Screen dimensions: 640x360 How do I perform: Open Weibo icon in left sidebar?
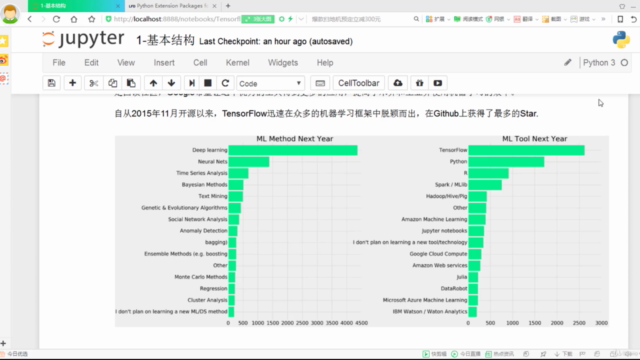4,60
